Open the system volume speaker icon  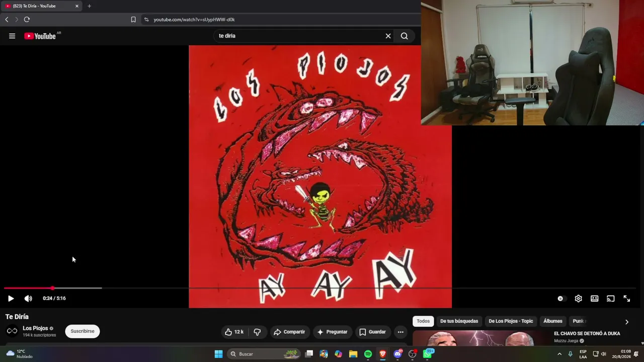(603, 354)
